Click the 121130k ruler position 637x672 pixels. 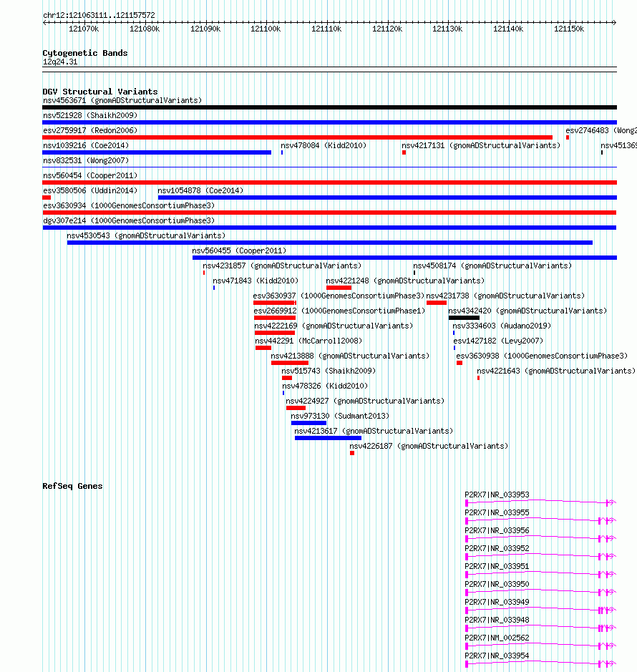(x=447, y=29)
